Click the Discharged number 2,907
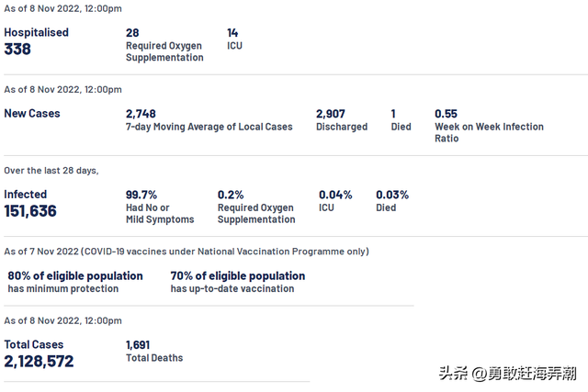Image resolution: width=588 pixels, height=392 pixels. point(331,114)
